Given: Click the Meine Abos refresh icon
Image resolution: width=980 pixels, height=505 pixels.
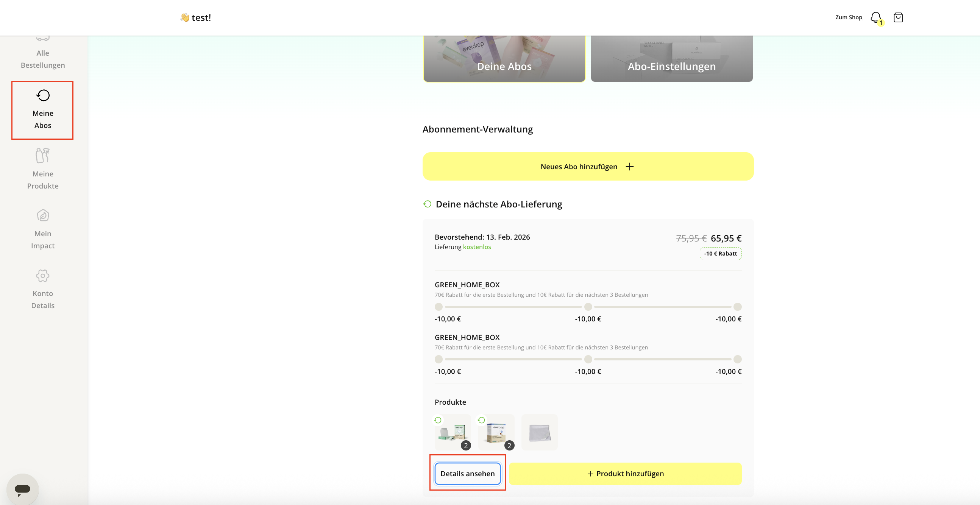Looking at the screenshot, I should tap(43, 95).
